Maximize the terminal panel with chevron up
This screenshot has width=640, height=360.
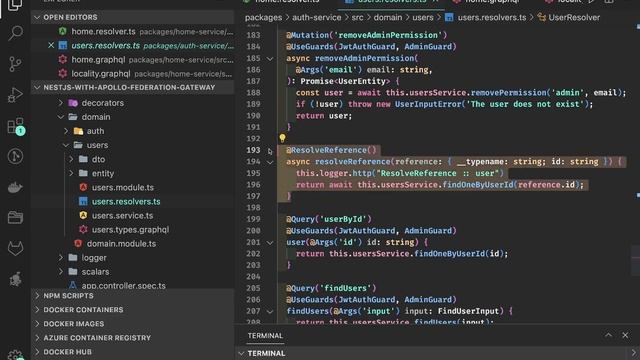(609, 335)
